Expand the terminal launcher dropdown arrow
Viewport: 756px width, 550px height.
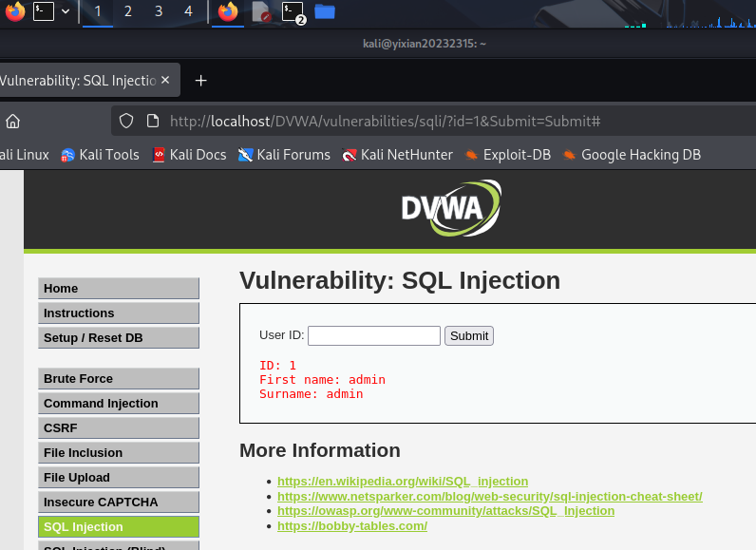tap(66, 11)
